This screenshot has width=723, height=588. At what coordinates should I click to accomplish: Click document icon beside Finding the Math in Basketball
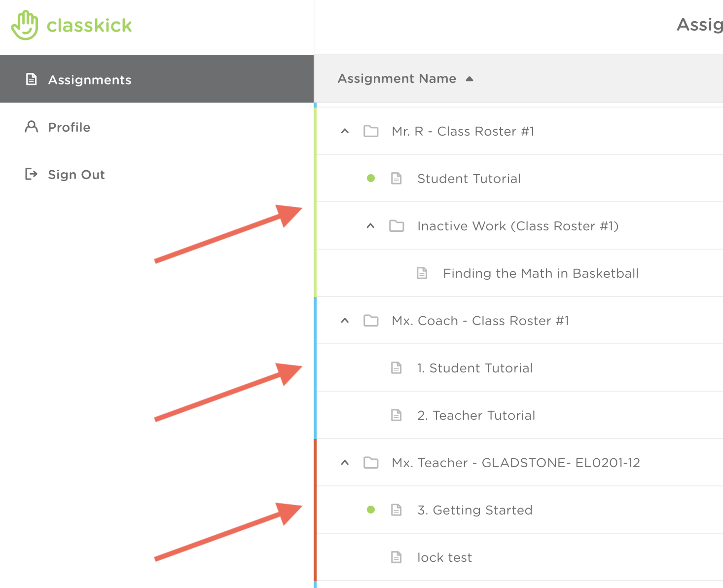tap(422, 273)
